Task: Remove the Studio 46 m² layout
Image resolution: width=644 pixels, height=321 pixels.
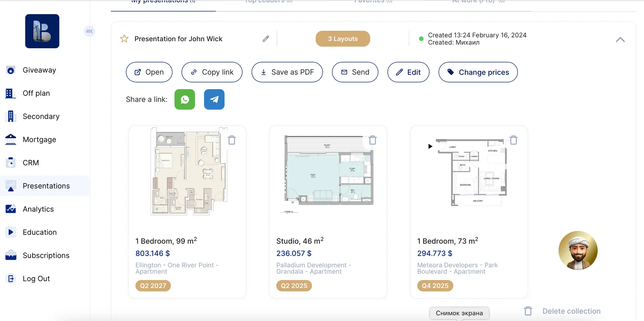Action: tap(373, 140)
